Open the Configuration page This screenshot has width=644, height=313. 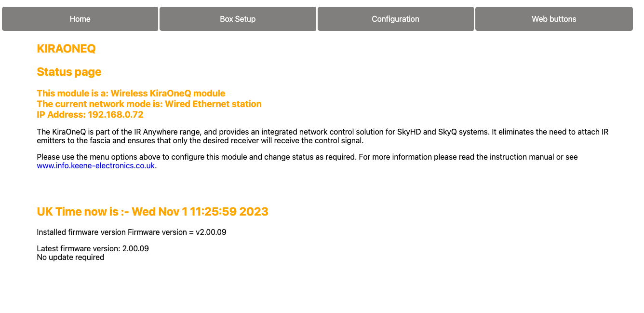click(x=395, y=18)
